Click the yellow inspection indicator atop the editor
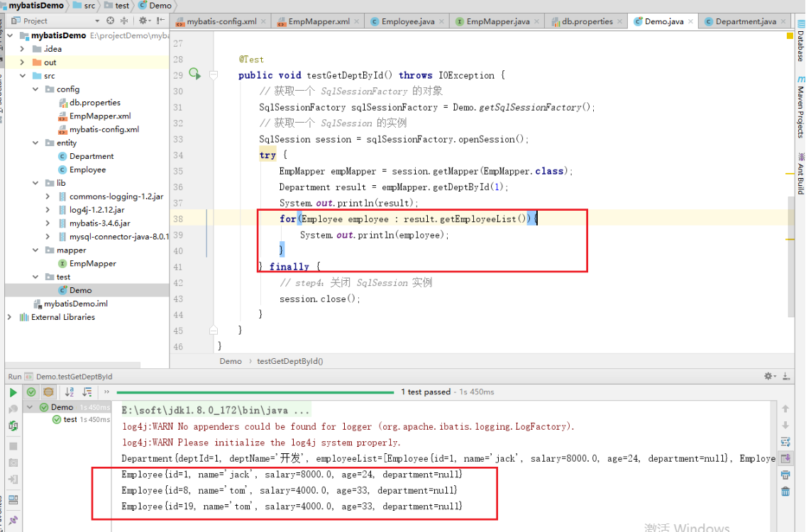Viewport: 806px width, 532px height. coord(790,35)
